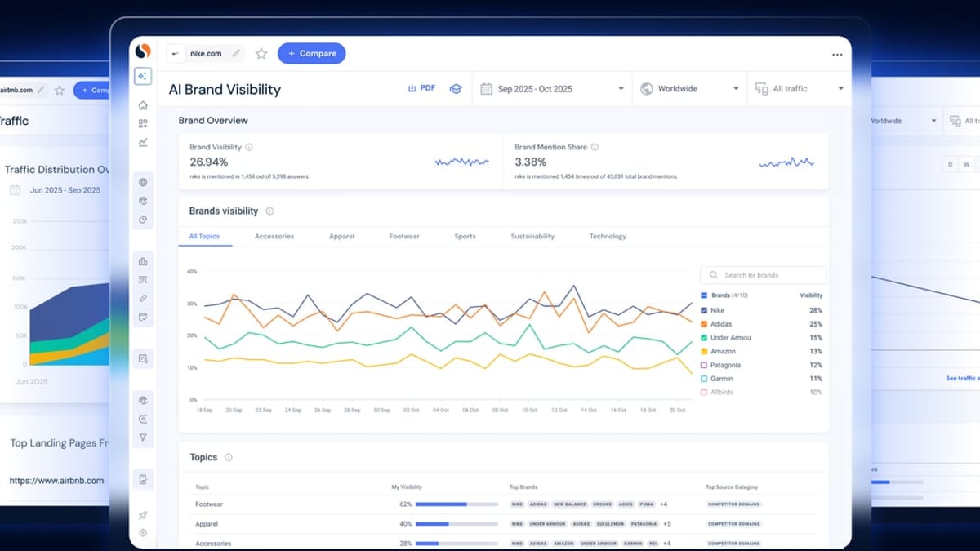Click the Accessories 28% visibility bar
The width and height of the screenshot is (980, 551).
(x=457, y=544)
